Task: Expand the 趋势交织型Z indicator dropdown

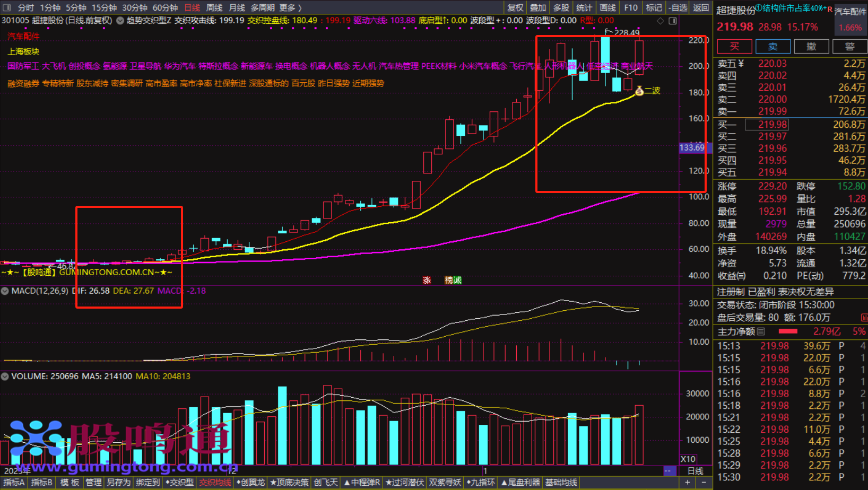Action: tap(120, 21)
